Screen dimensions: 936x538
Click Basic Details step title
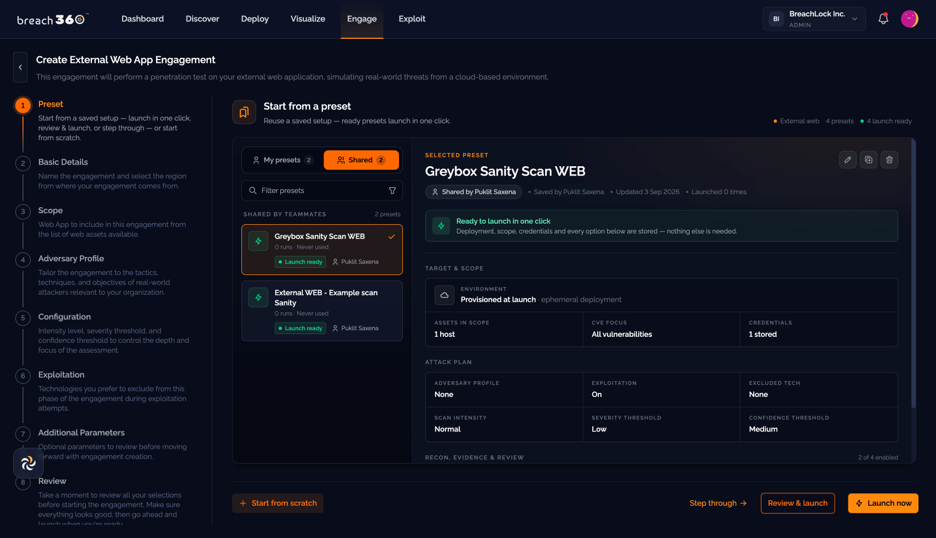point(63,162)
